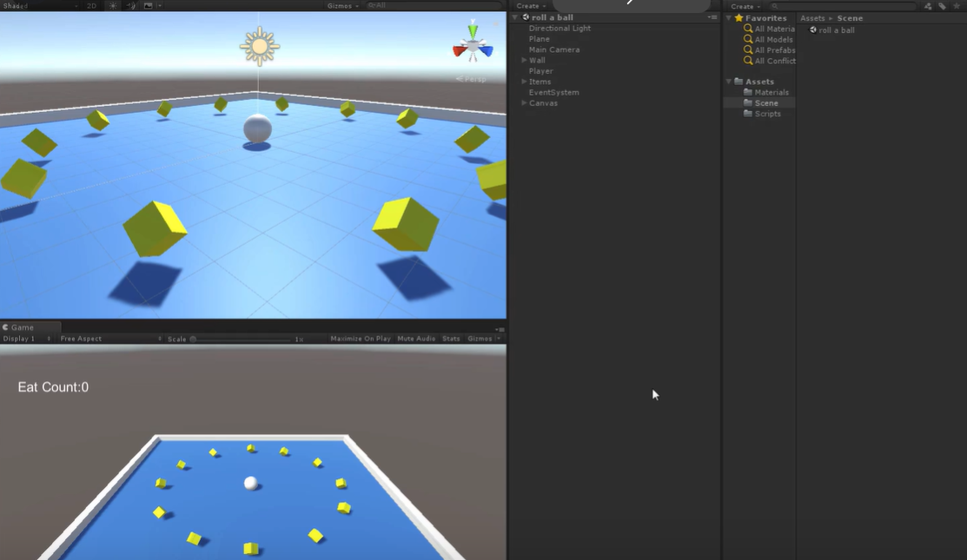Screen dimensions: 967x560
Task: Open the Hierarchy Create menu
Action: [531, 6]
